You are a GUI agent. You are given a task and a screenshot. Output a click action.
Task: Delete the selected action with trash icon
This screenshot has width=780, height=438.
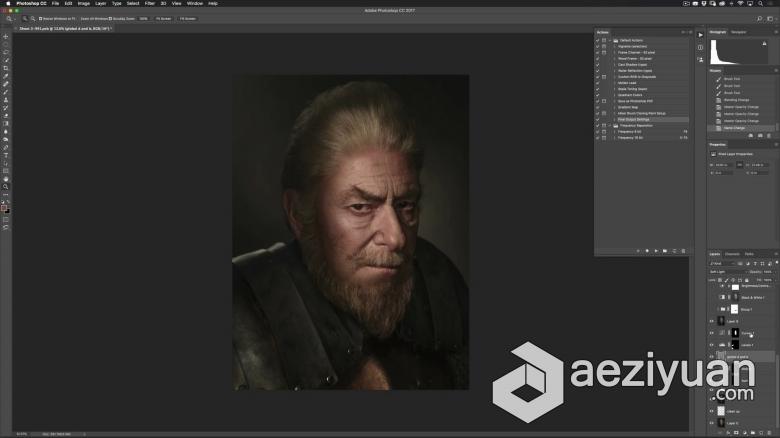pyautogui.click(x=683, y=251)
